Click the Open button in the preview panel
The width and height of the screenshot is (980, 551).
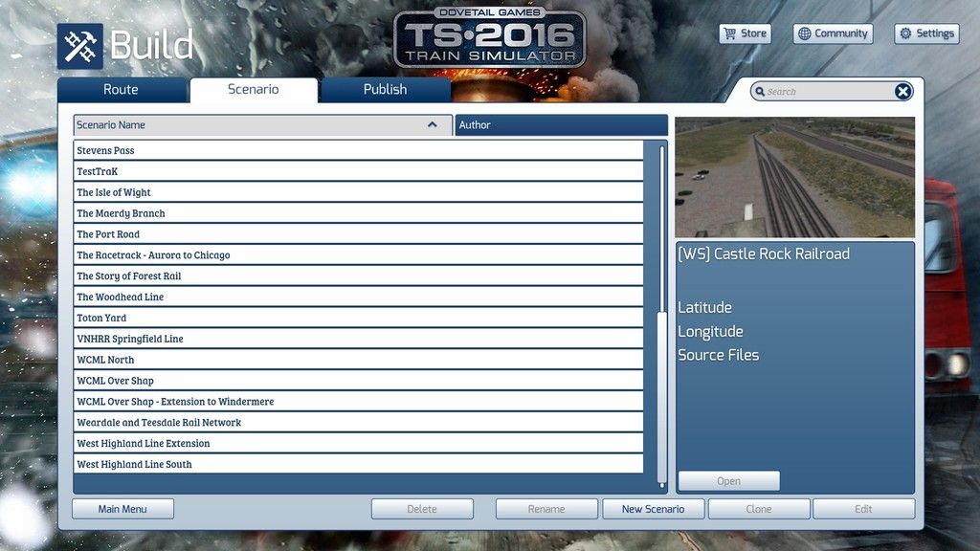(x=728, y=481)
